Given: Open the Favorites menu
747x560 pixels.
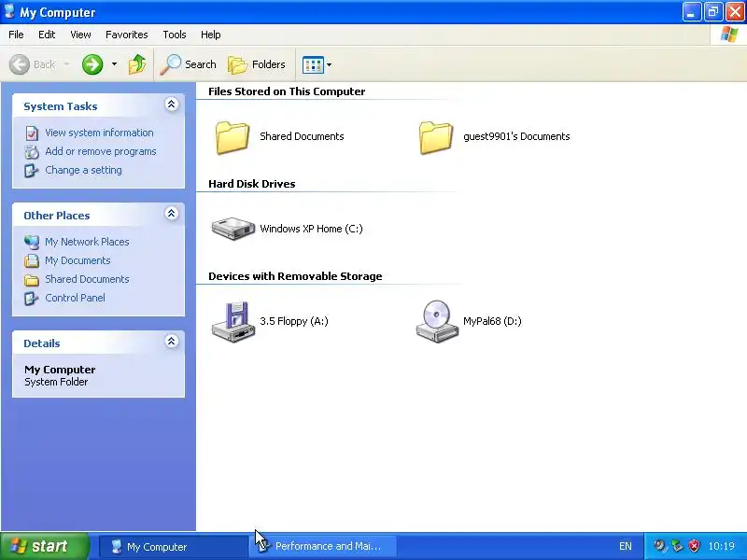Looking at the screenshot, I should coord(127,35).
